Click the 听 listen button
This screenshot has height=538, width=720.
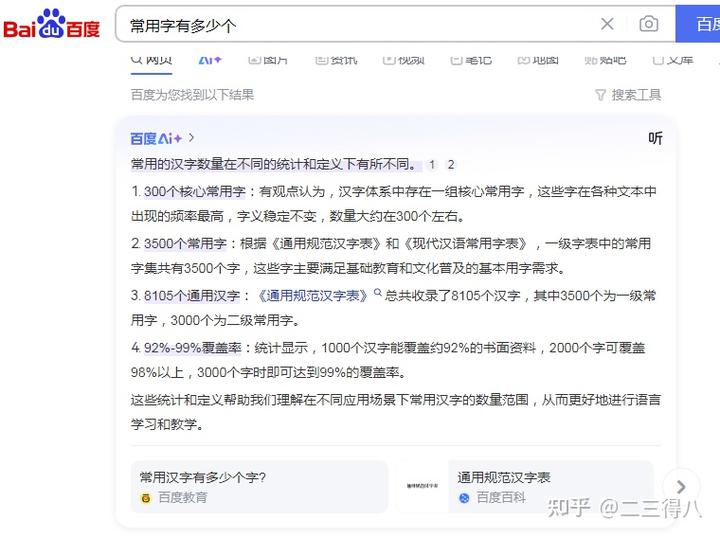point(655,138)
